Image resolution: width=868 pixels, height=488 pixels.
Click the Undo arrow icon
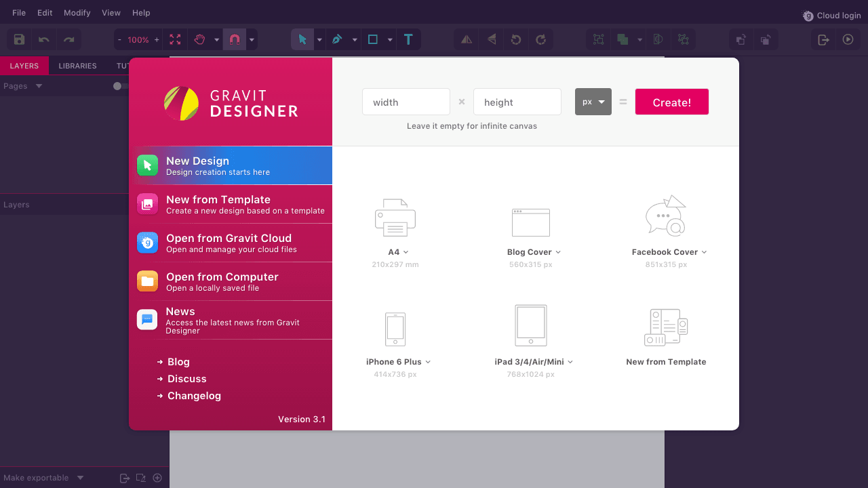tap(44, 40)
